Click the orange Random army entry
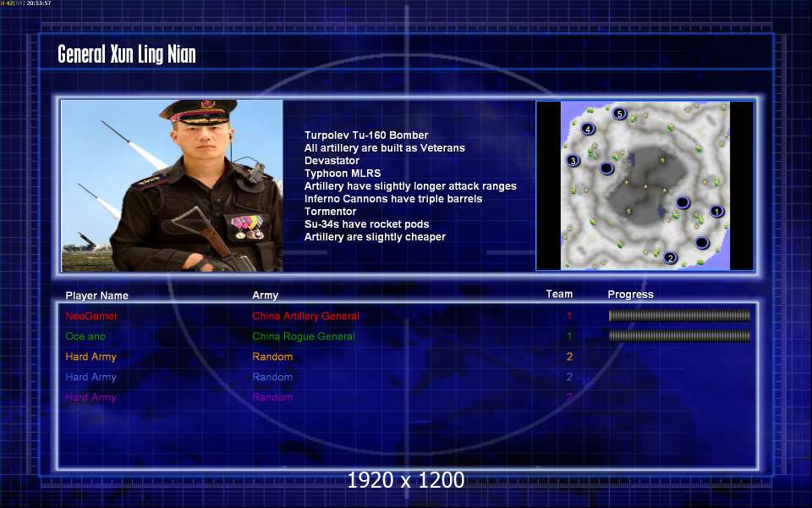 pos(272,356)
